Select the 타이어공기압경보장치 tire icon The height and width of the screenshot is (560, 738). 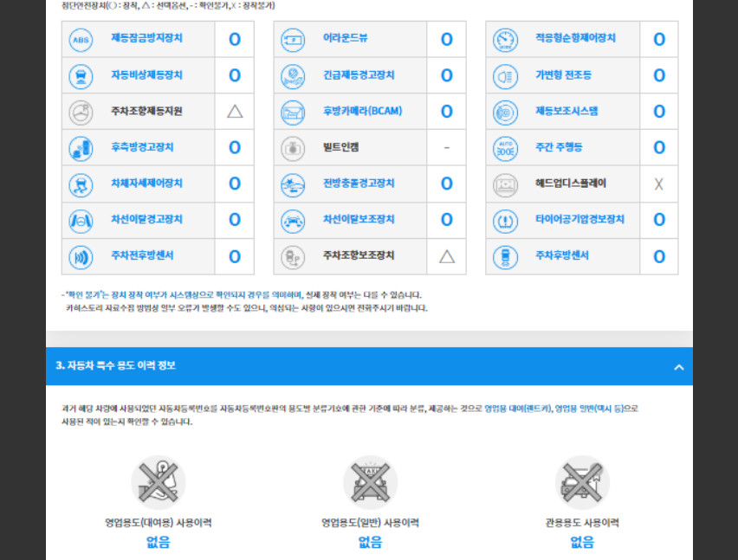pos(505,221)
